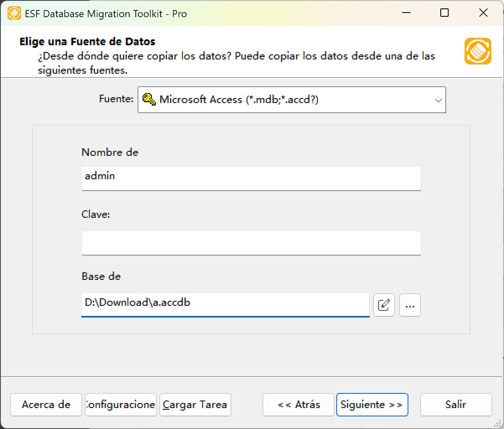Open the Acerca de dialog
Image resolution: width=504 pixels, height=429 pixels.
click(46, 405)
